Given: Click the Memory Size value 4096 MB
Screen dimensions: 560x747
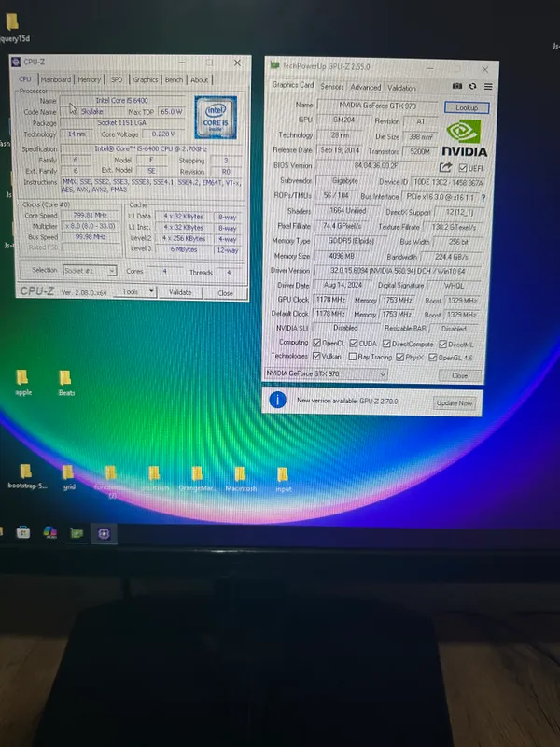Looking at the screenshot, I should click(342, 255).
